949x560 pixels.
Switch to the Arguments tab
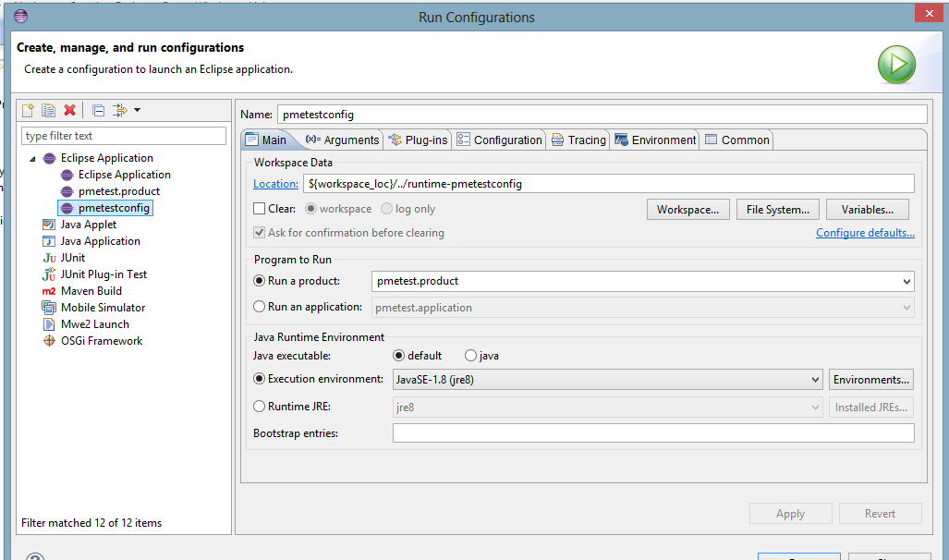click(x=343, y=140)
